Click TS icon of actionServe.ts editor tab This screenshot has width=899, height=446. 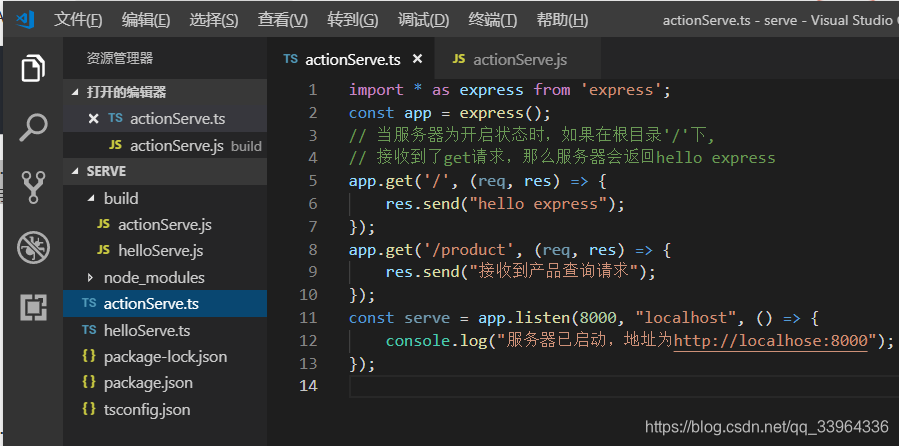tap(291, 59)
